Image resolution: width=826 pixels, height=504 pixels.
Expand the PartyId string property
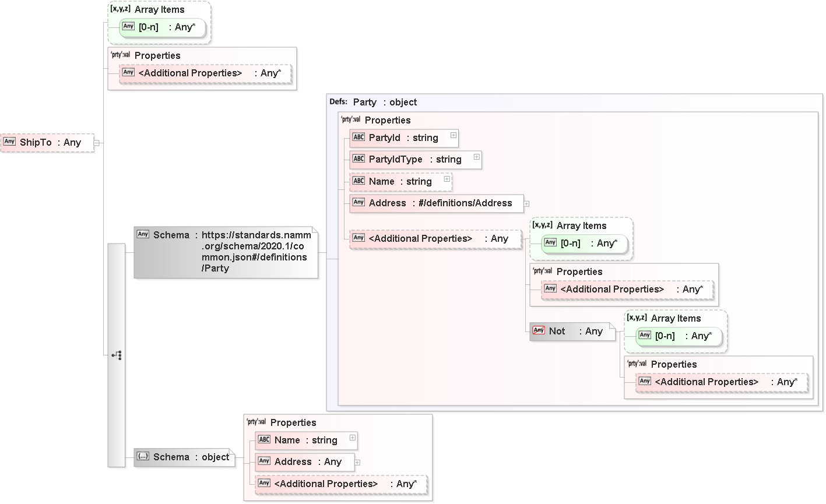pos(453,135)
